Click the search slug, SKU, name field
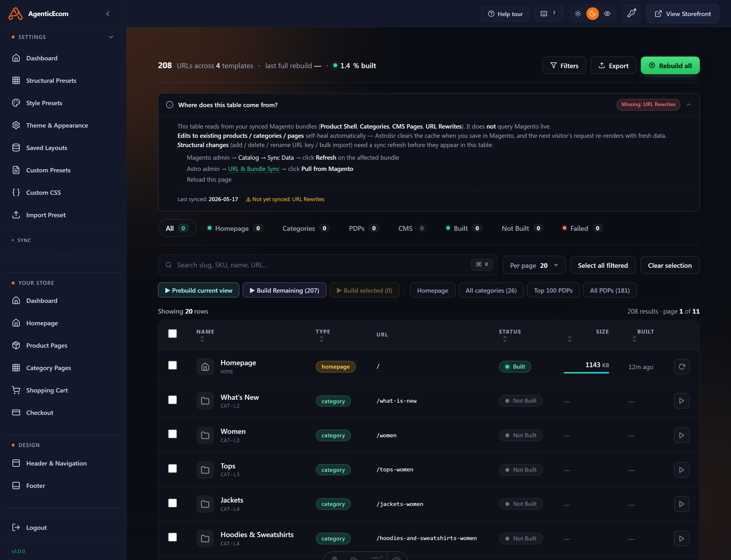 point(328,265)
